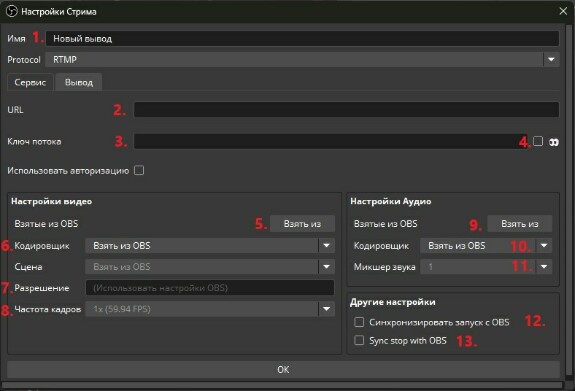Click the Другие настройки heading
Viewport: 575px width, 391px height.
click(x=393, y=302)
